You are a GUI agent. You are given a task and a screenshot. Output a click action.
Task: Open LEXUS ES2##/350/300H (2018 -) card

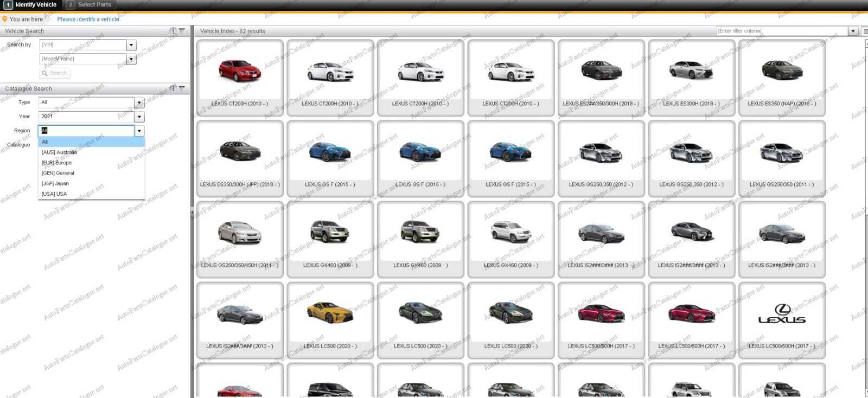601,78
